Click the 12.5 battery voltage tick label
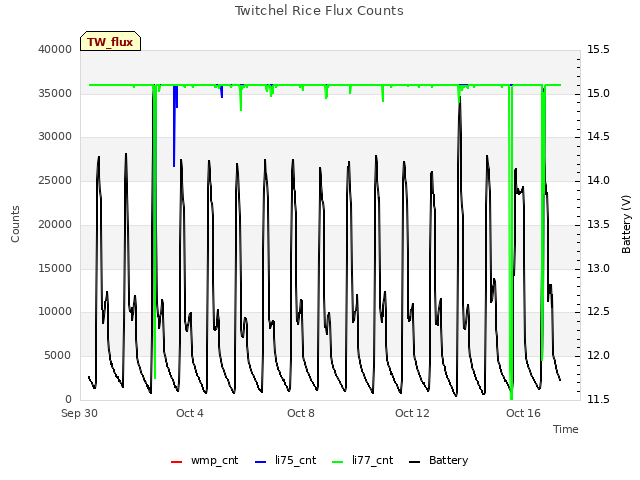The height and width of the screenshot is (480, 640). point(598,312)
